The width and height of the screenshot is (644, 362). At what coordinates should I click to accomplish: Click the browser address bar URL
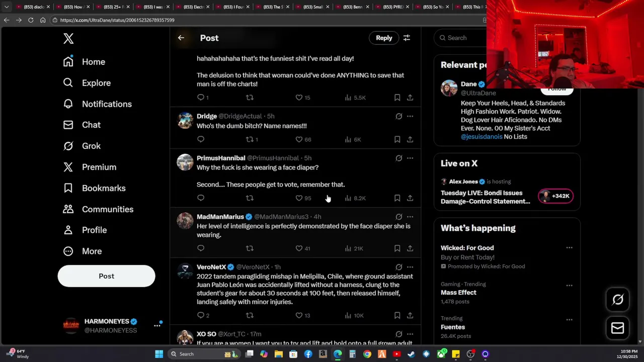tap(117, 20)
